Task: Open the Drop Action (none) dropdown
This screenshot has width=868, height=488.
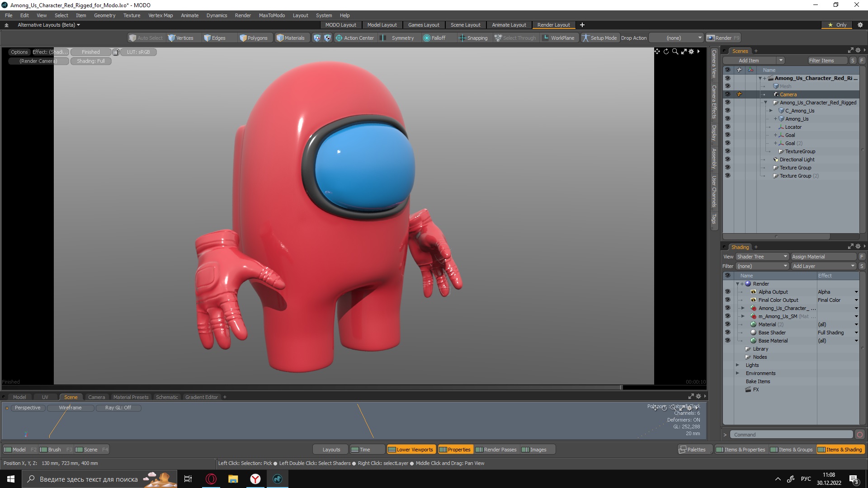Action: (676, 38)
